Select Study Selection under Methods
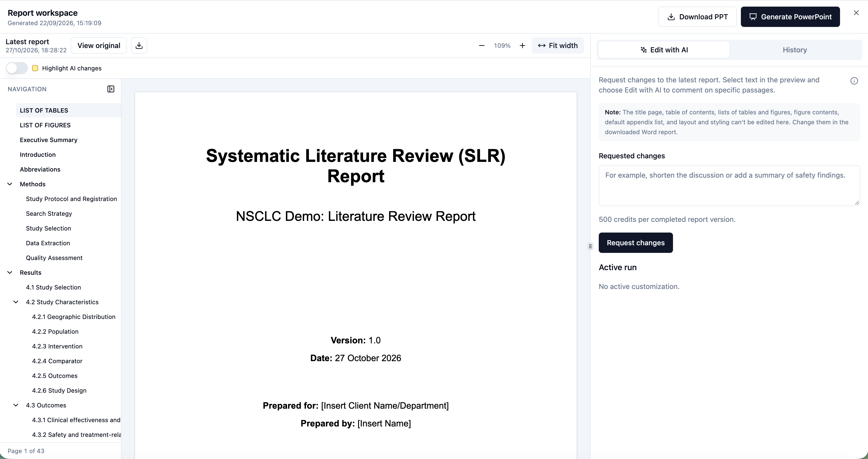This screenshot has height=459, width=868. [x=71, y=228]
